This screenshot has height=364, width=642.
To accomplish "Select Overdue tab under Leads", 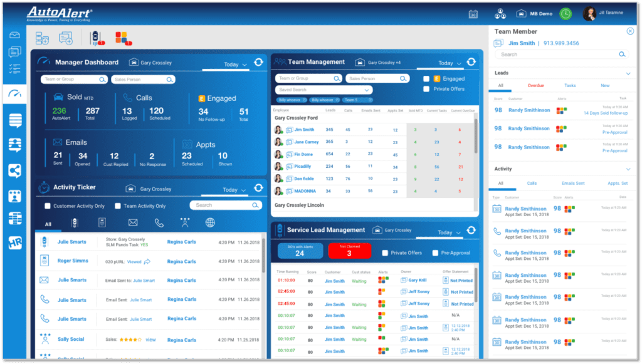I will point(535,86).
